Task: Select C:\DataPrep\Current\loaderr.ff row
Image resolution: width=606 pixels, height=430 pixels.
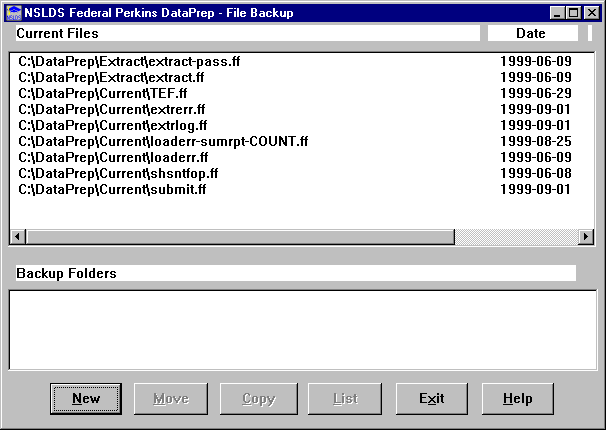Action: coord(301,157)
